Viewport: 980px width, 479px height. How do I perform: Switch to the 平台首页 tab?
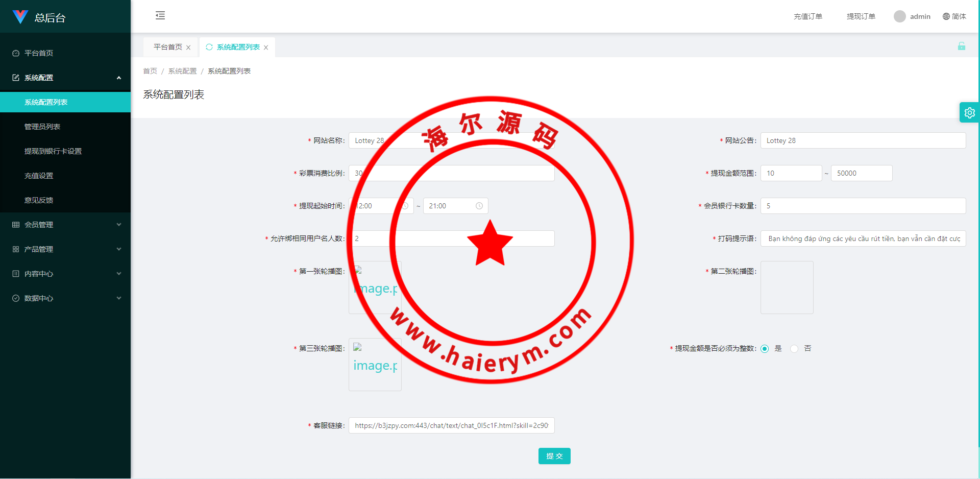tap(168, 47)
